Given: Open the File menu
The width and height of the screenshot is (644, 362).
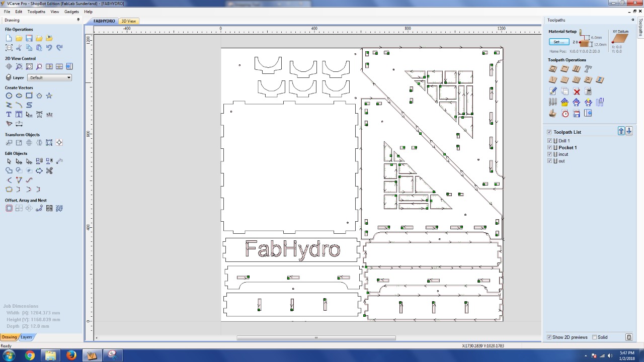Looking at the screenshot, I should pyautogui.click(x=7, y=12).
